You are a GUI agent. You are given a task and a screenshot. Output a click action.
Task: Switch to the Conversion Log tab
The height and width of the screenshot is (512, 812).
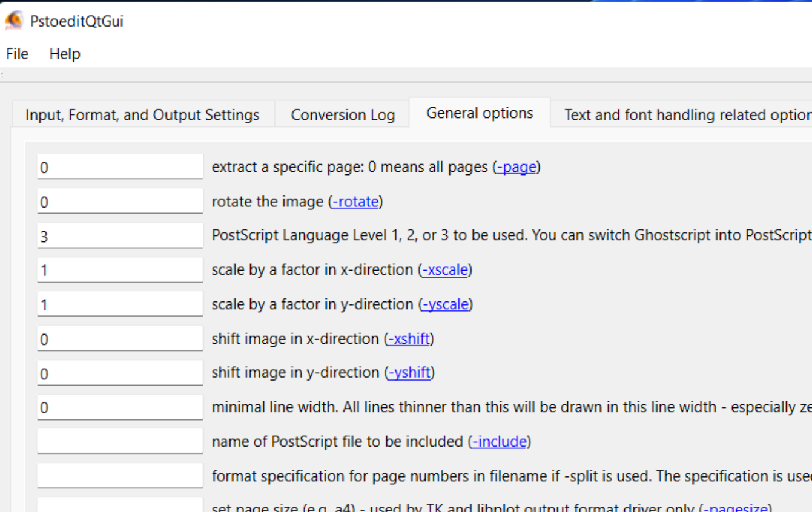click(x=342, y=114)
